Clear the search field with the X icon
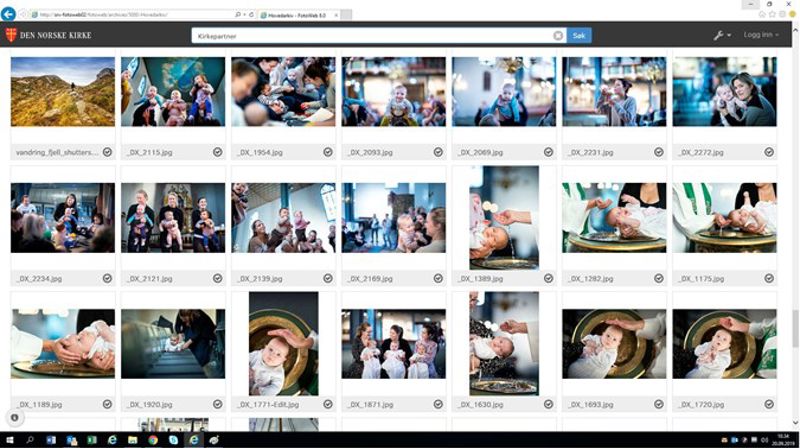Image resolution: width=800 pixels, height=448 pixels. pyautogui.click(x=558, y=35)
